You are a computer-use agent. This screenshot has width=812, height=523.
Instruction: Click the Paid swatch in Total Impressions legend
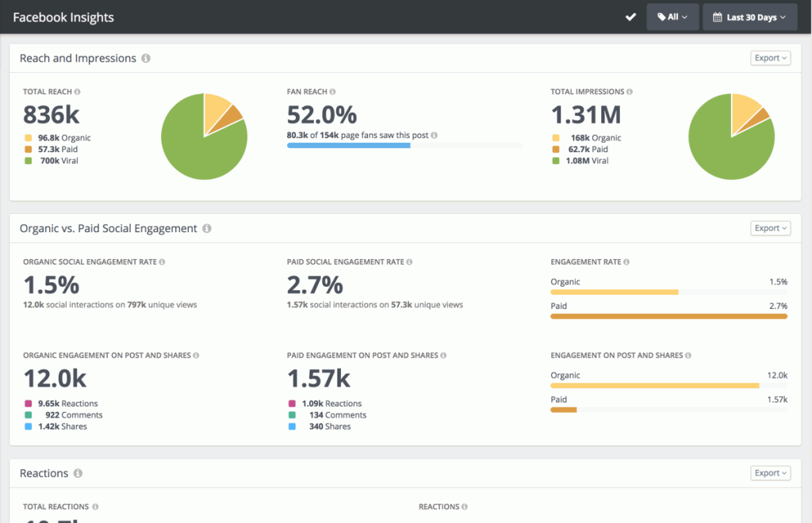pos(556,149)
